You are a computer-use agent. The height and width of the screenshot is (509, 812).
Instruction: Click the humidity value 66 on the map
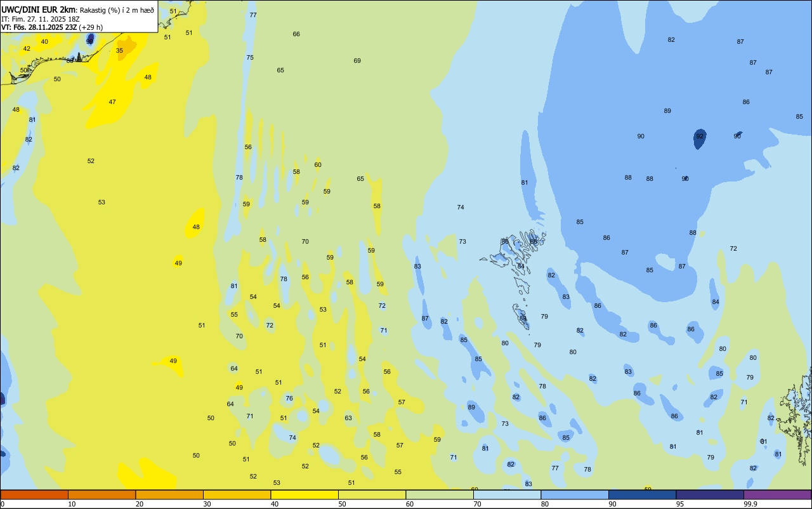(296, 34)
